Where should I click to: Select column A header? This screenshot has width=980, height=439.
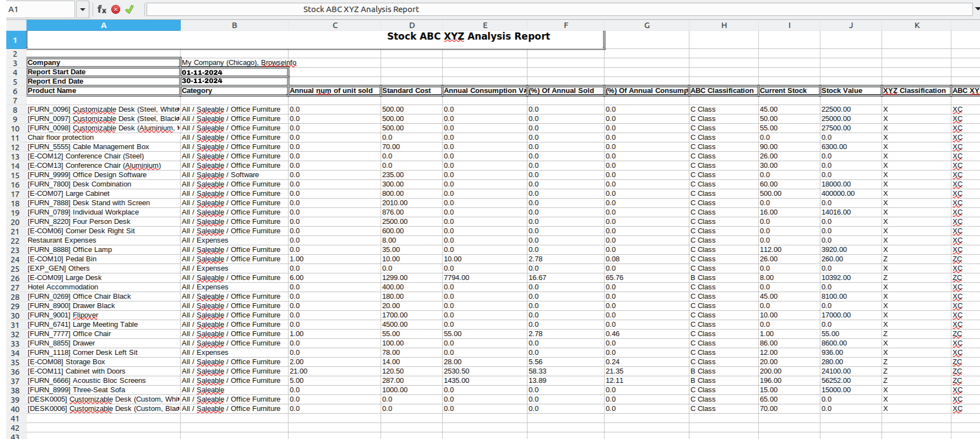[104, 25]
